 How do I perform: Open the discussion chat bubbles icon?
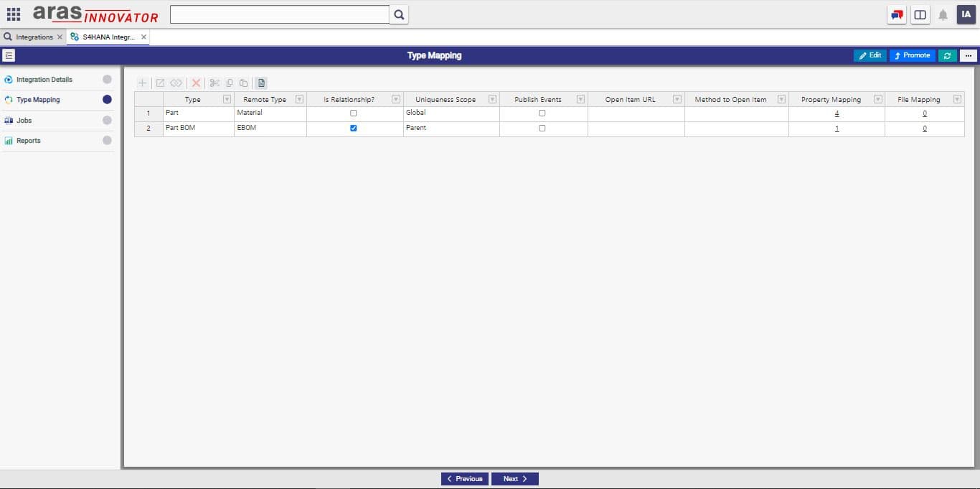tap(897, 14)
